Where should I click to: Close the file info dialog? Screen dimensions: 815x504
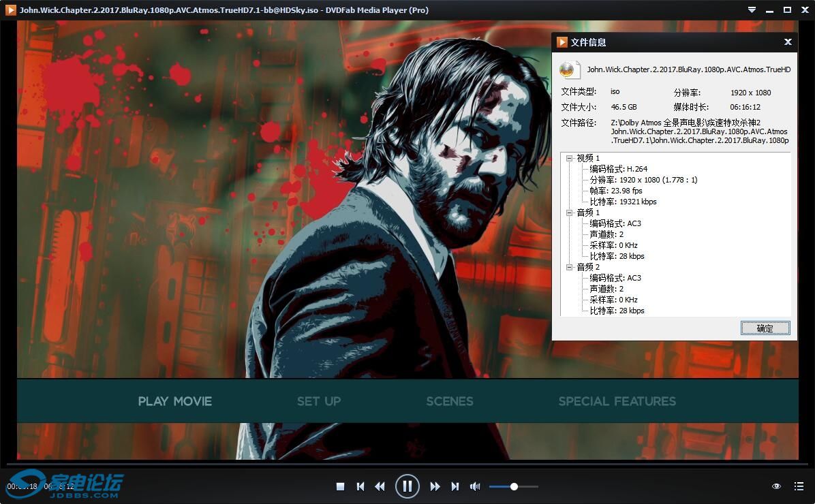tap(788, 42)
